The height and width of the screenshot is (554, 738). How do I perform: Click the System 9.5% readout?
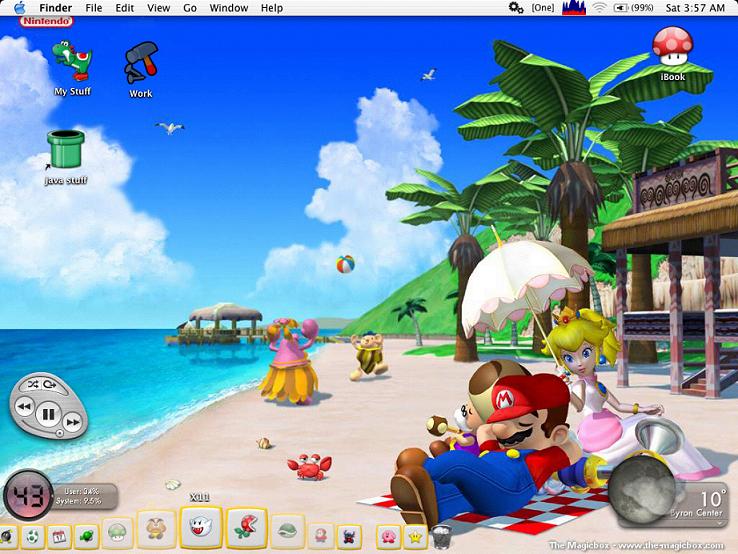pos(78,501)
